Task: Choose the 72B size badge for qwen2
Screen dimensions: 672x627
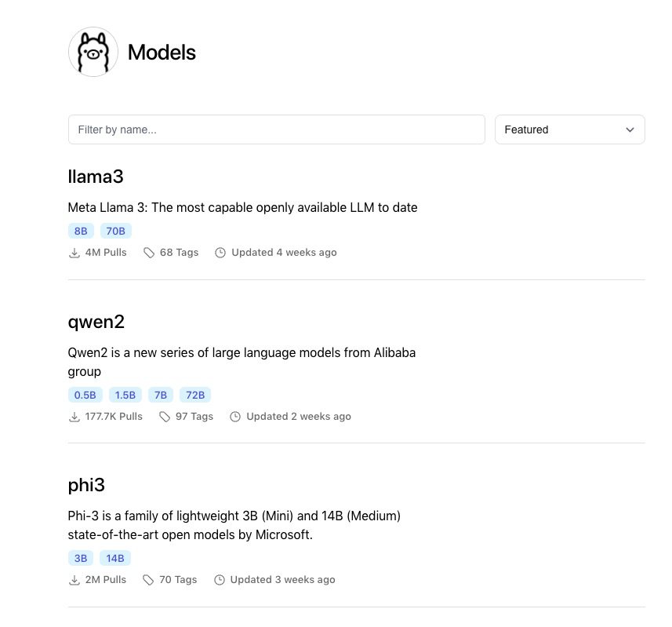Action: tap(195, 395)
